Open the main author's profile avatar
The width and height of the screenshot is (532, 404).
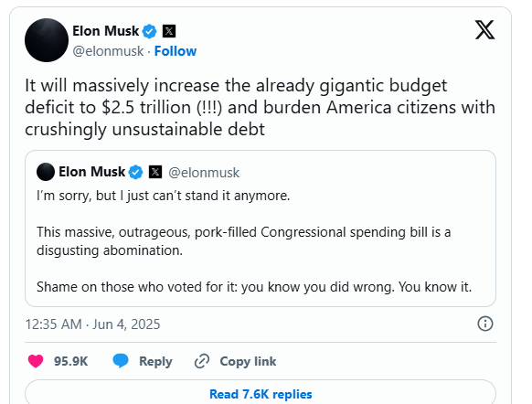point(47,40)
